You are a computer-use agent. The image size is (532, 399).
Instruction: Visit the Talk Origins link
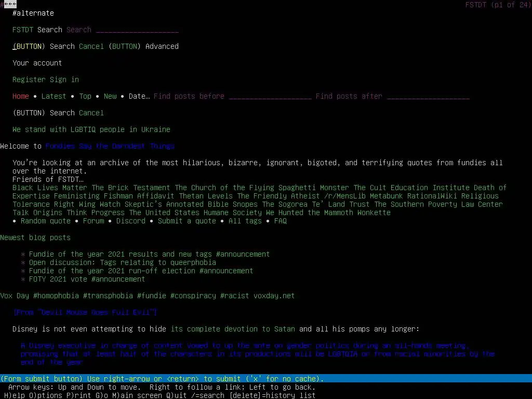pyautogui.click(x=37, y=212)
